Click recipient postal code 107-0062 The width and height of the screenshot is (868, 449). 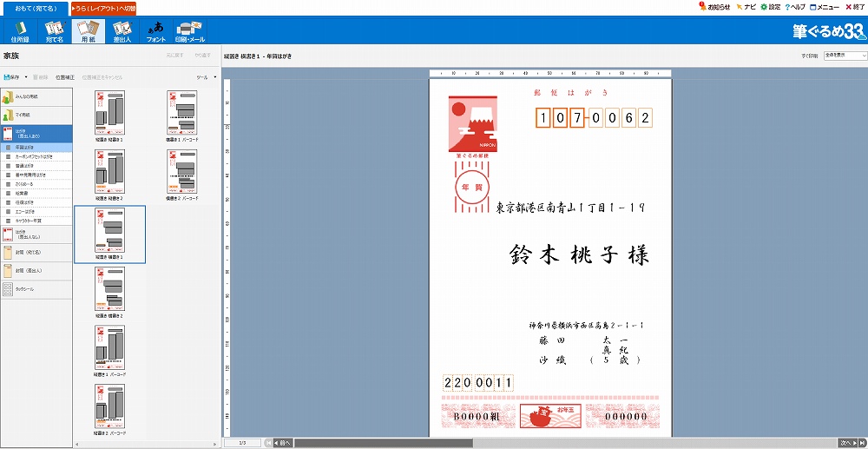(594, 117)
